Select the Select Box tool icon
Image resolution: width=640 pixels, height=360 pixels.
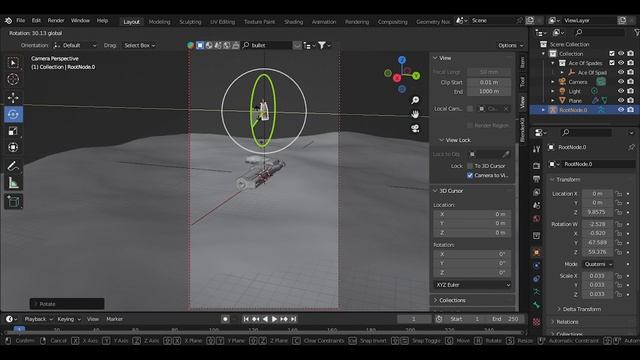click(x=13, y=63)
